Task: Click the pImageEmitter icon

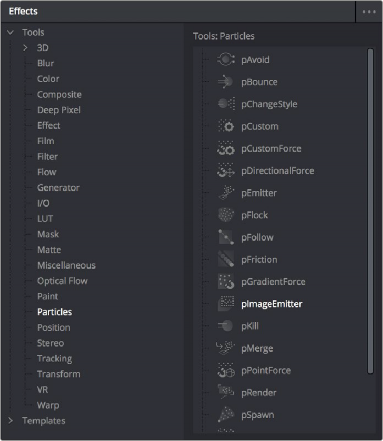Action: [226, 304]
